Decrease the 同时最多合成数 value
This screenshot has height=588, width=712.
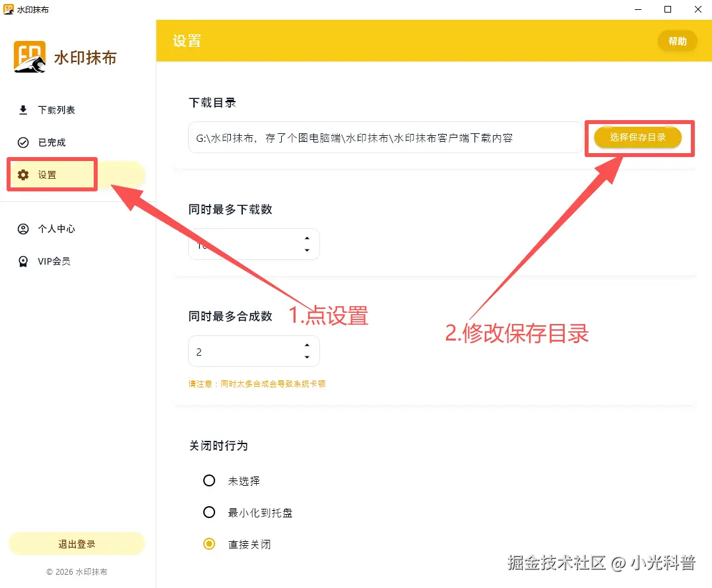[307, 357]
